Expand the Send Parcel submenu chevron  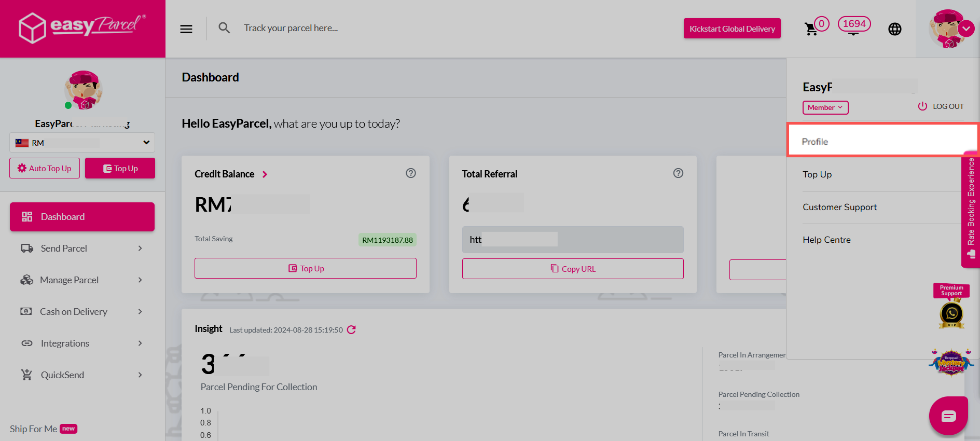click(x=140, y=249)
